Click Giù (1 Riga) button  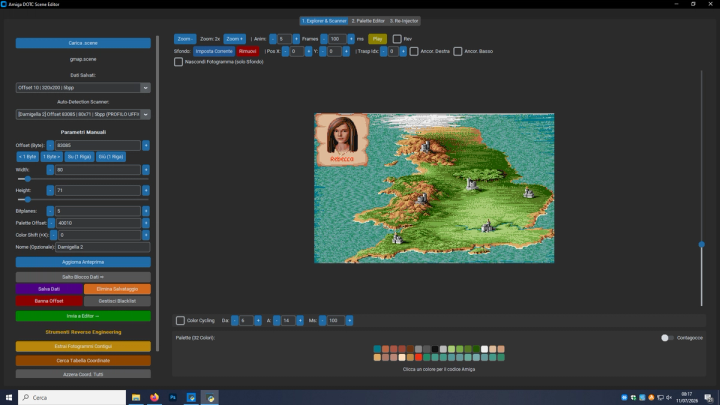click(x=111, y=157)
